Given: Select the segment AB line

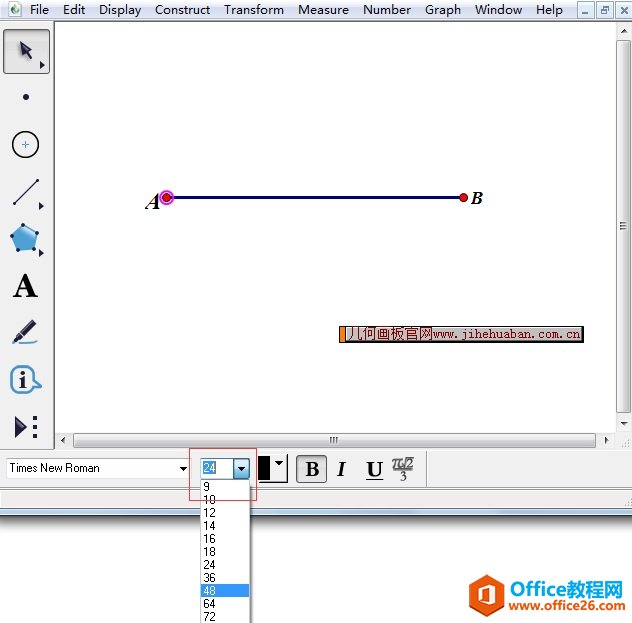Looking at the screenshot, I should [315, 197].
